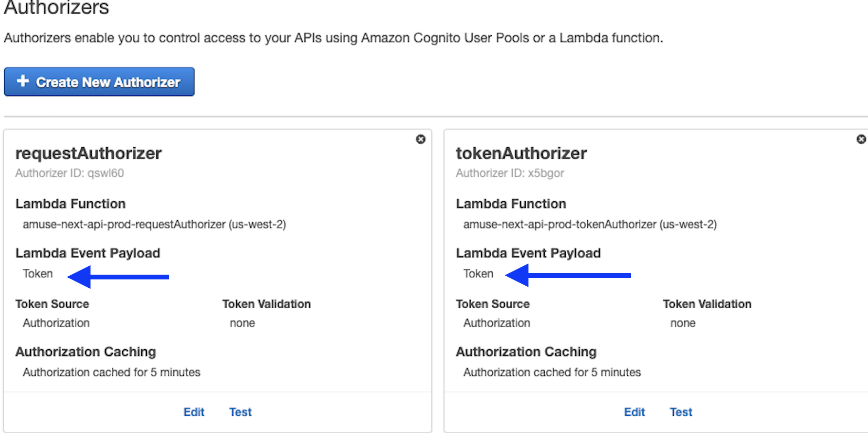Edit the tokenAuthorizer
The image size is (868, 433).
[634, 412]
